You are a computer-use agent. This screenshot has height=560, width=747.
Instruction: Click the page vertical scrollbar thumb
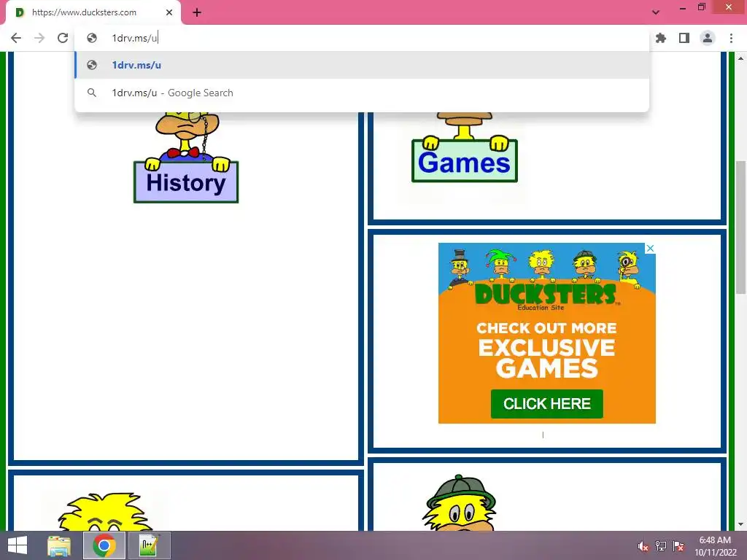741,227
